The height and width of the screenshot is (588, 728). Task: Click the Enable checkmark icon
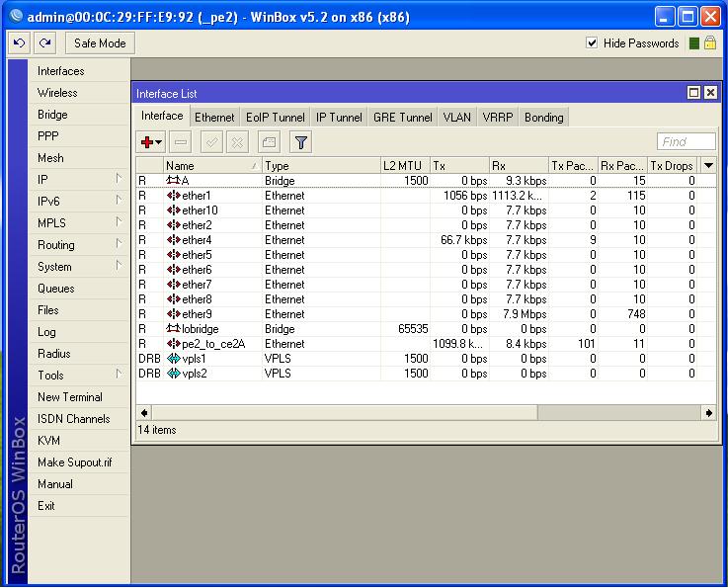[211, 142]
